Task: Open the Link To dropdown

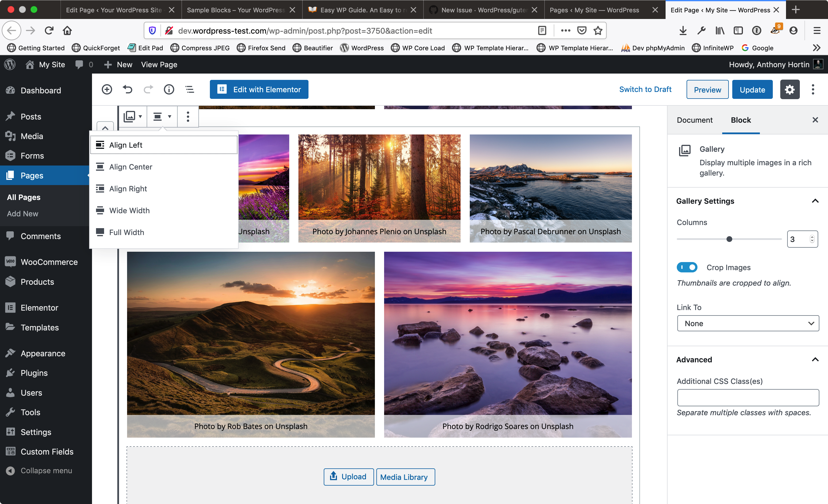Action: (748, 323)
